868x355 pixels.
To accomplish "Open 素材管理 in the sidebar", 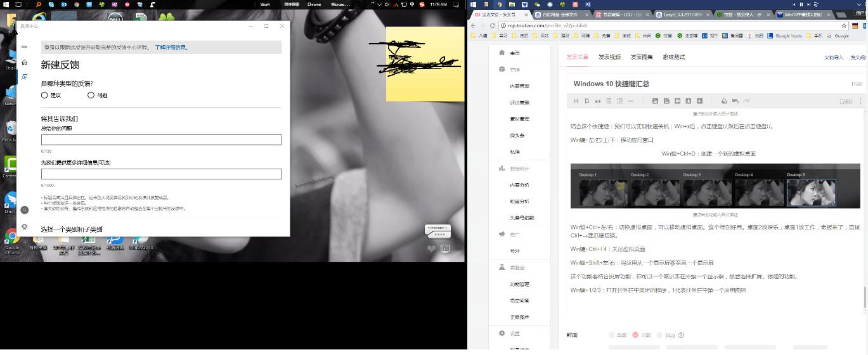I will pyautogui.click(x=519, y=119).
